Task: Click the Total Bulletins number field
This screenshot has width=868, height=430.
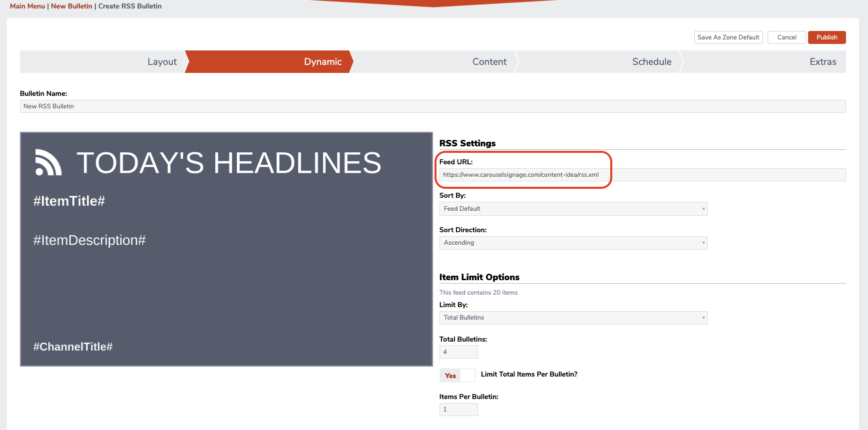Action: 458,352
